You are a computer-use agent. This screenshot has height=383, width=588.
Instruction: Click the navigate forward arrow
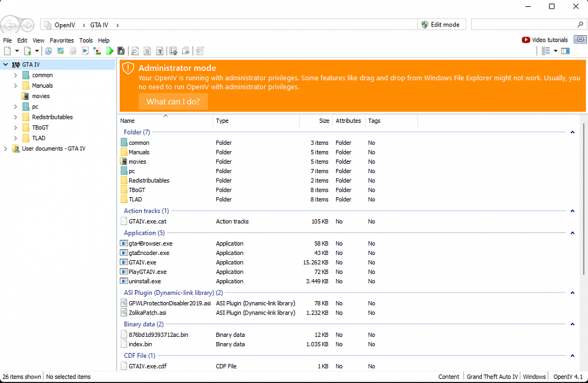27,25
